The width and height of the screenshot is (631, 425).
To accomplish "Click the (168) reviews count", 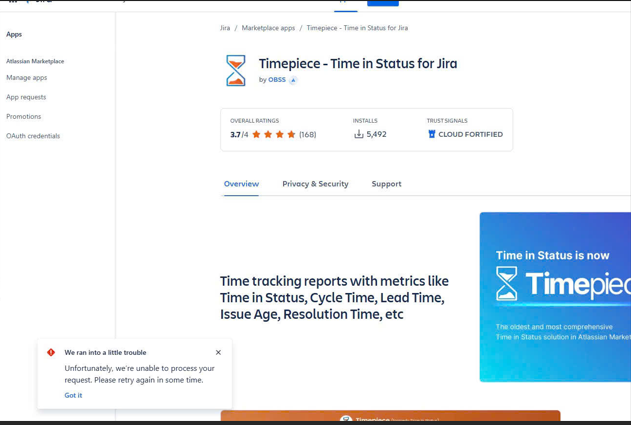I will coord(307,134).
